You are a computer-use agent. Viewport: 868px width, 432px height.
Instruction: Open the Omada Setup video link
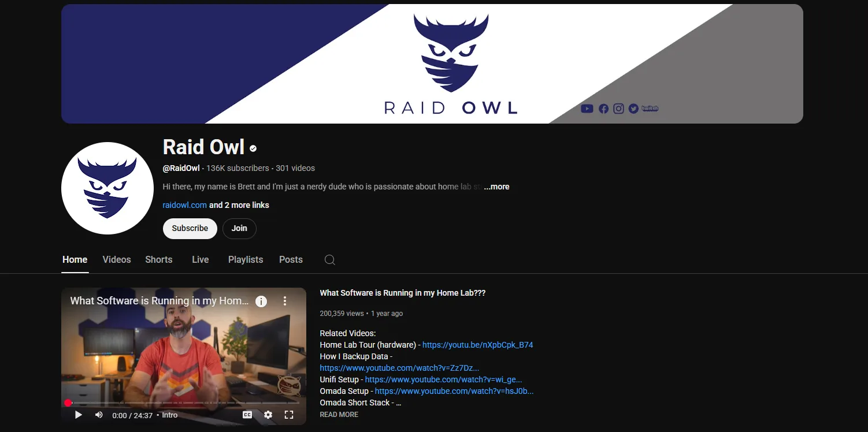pyautogui.click(x=454, y=391)
